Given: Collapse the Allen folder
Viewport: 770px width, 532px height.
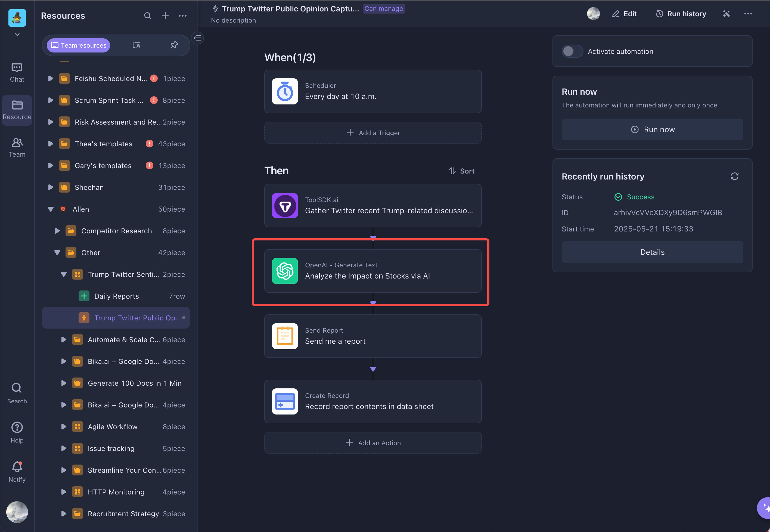Looking at the screenshot, I should pyautogui.click(x=50, y=209).
